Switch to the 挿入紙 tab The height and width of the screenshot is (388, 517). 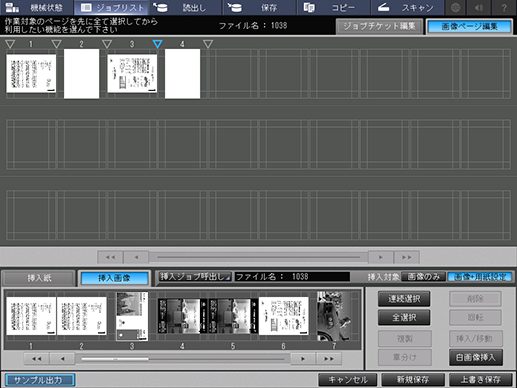[x=39, y=278]
